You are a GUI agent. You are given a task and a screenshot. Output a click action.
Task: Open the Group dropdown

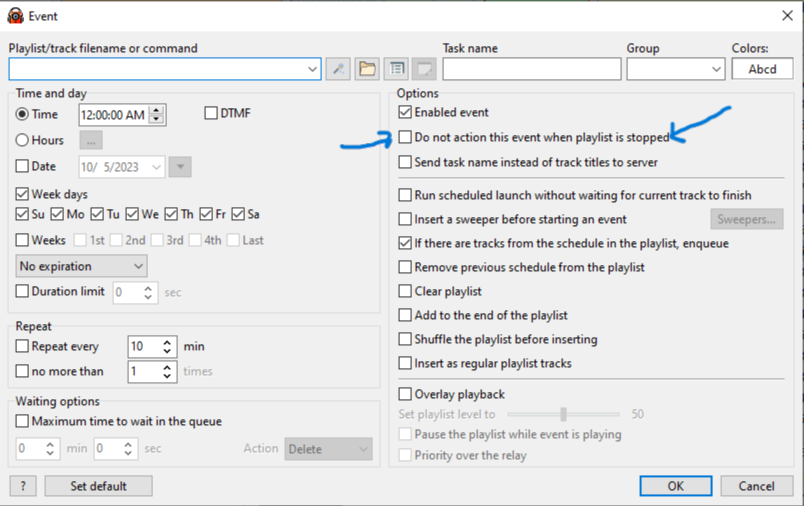(x=715, y=69)
